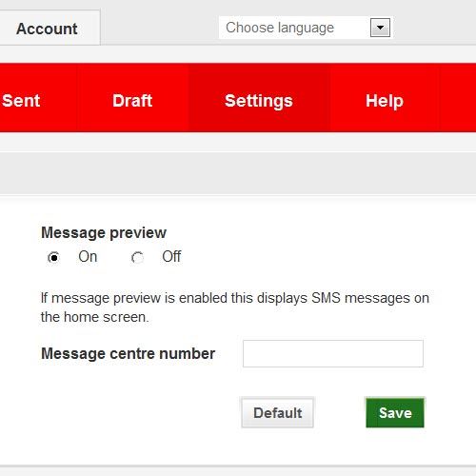
Task: Click the Message preview heading
Action: click(x=104, y=233)
